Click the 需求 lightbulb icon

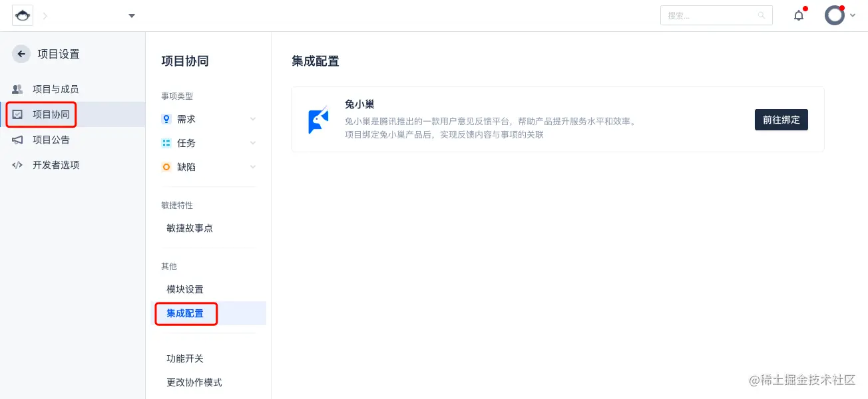[x=166, y=118]
